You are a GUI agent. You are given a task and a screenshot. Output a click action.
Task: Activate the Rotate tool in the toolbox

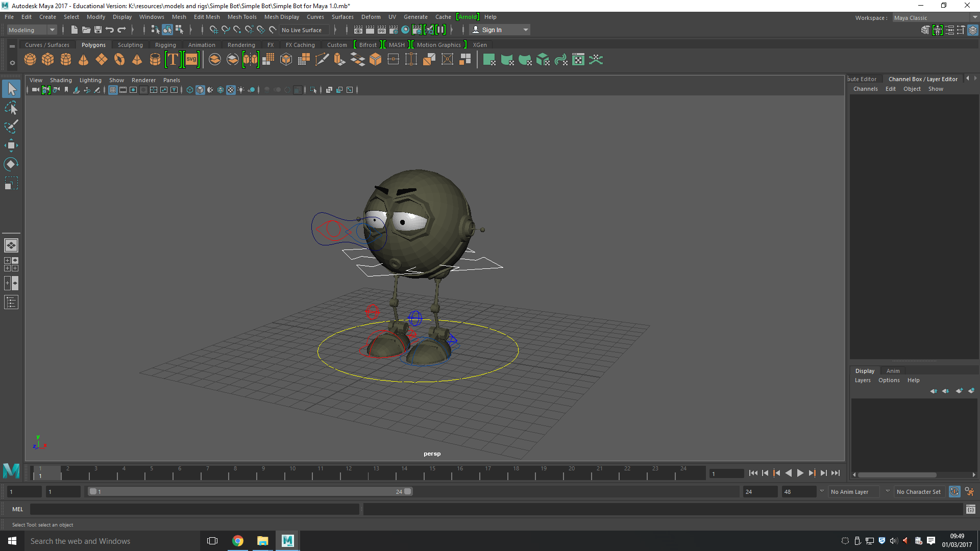pyautogui.click(x=11, y=164)
